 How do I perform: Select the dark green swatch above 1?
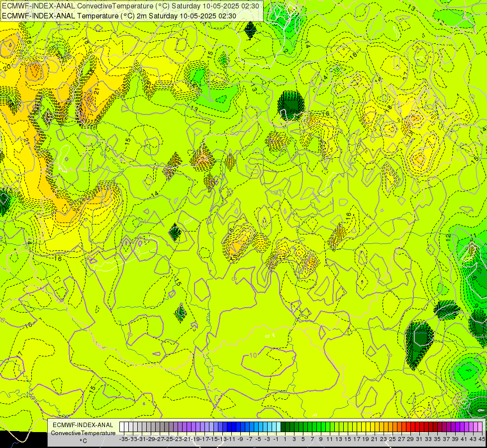[283, 427]
